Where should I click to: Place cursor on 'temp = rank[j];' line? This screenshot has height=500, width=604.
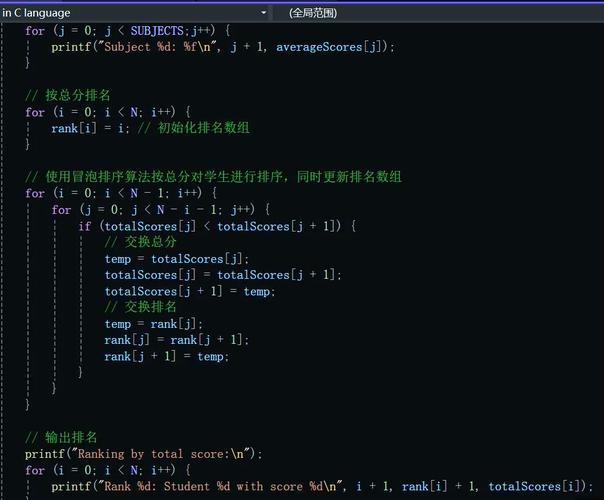[153, 324]
